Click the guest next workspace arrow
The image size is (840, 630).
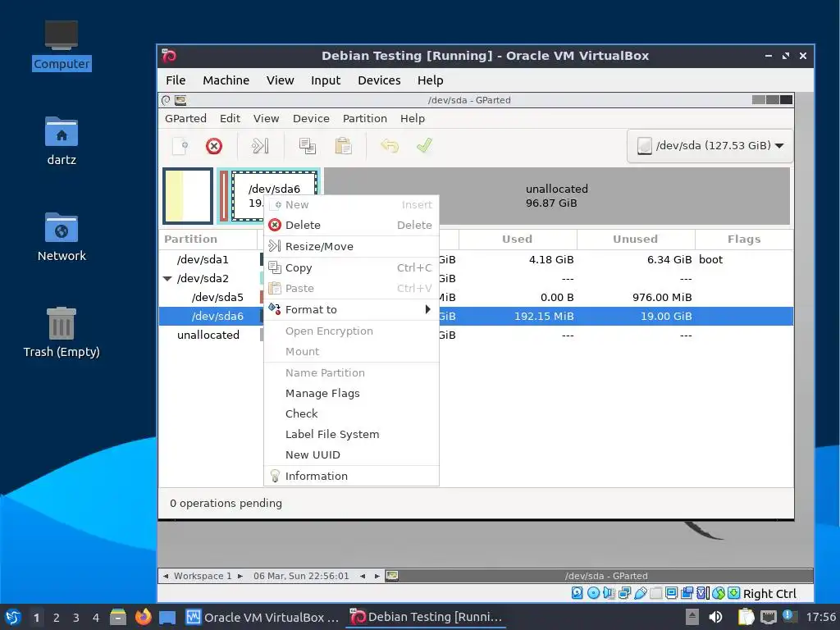pos(240,577)
